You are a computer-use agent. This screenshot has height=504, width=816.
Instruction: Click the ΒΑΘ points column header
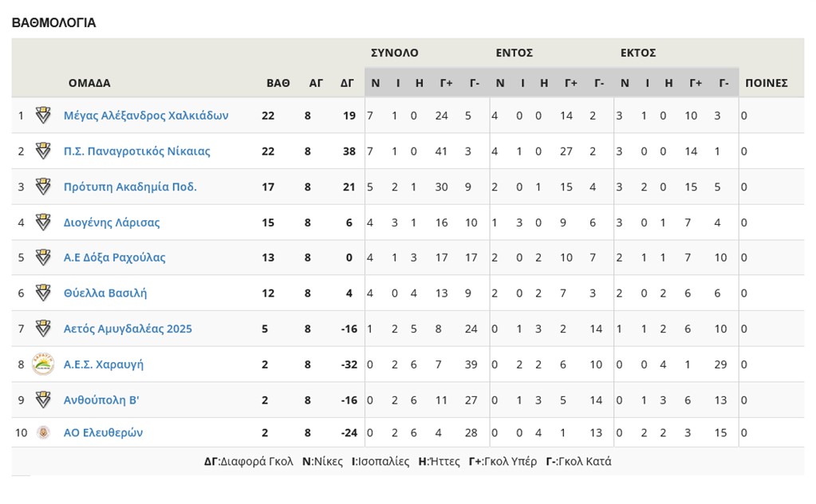click(x=278, y=83)
